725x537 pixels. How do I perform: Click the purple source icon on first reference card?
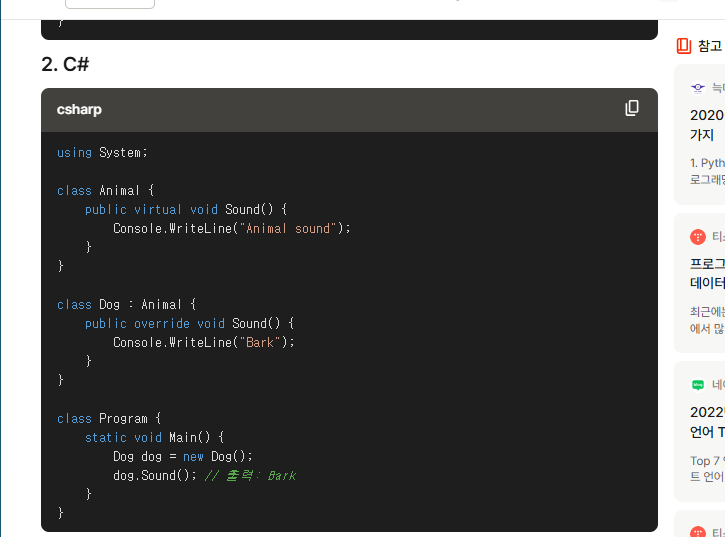pyautogui.click(x=698, y=87)
